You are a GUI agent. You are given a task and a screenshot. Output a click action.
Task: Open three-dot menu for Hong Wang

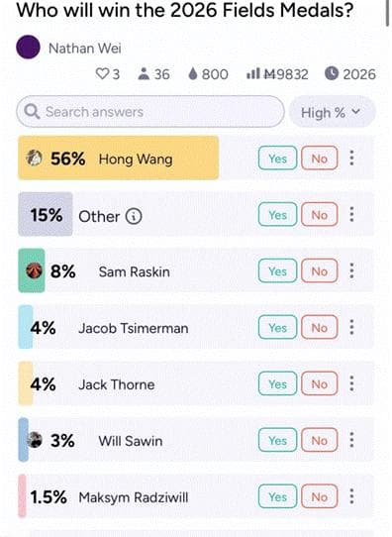(x=351, y=158)
